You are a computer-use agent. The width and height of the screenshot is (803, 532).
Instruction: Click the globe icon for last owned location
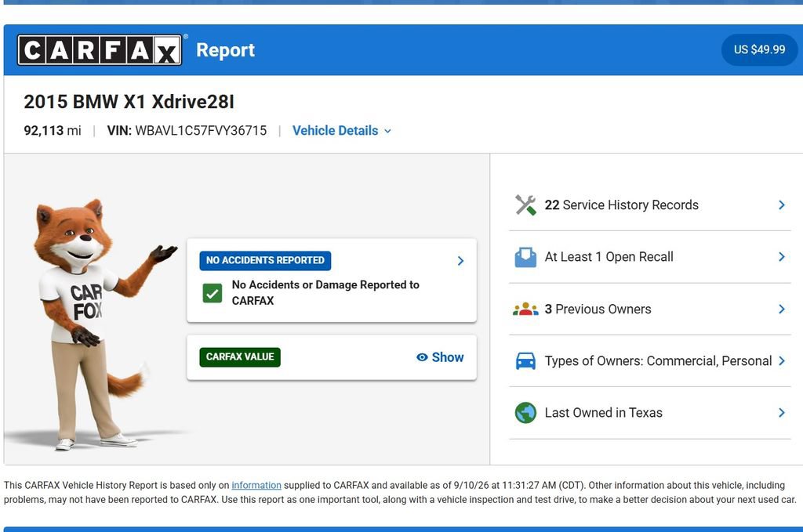[x=525, y=413]
